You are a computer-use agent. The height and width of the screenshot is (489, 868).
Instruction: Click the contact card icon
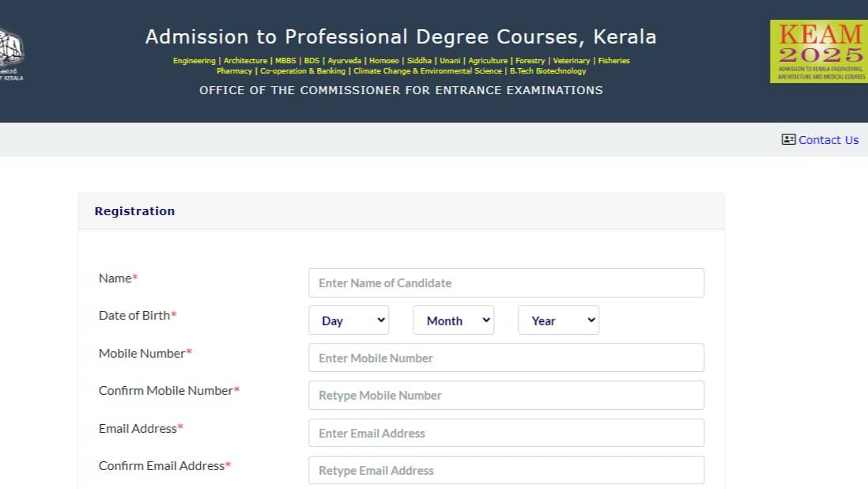pos(788,139)
